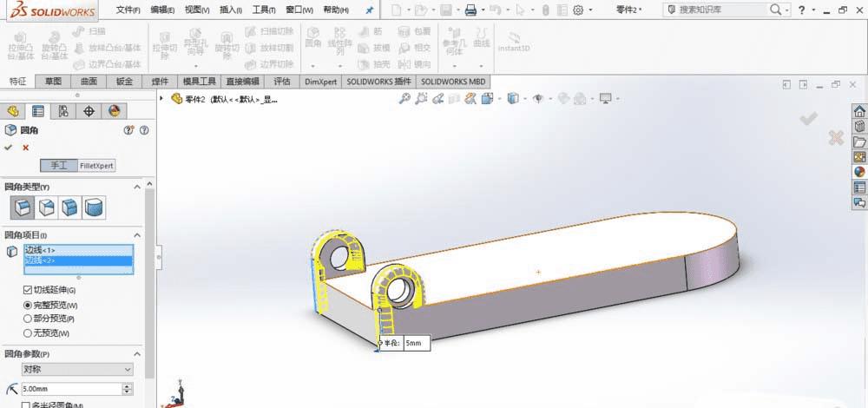Screen dimensions: 868x408
Task: Select variable size fillet type icon
Action: (x=47, y=207)
